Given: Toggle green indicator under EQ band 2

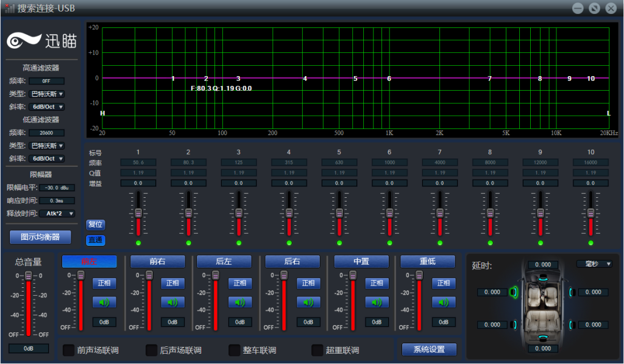Looking at the screenshot, I should coord(188,243).
